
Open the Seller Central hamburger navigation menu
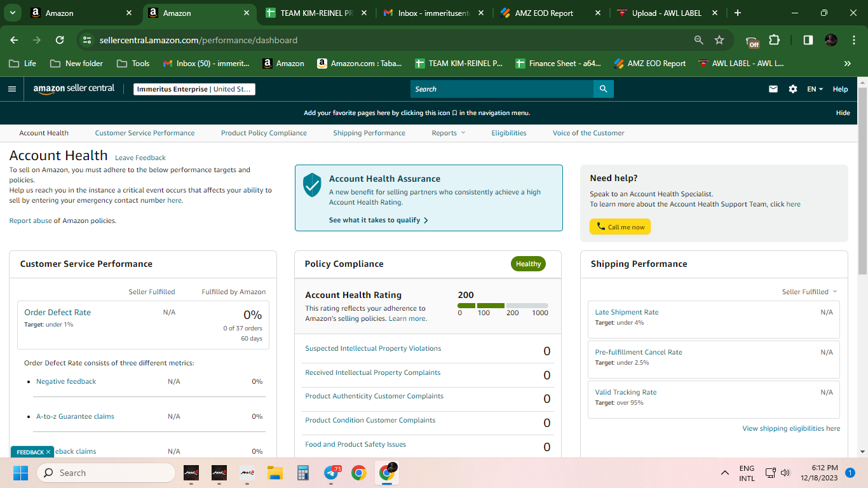(11, 89)
